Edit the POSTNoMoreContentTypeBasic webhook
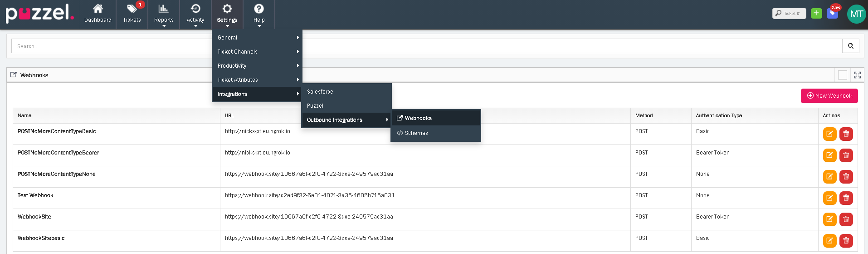Image resolution: width=868 pixels, height=254 pixels. click(829, 134)
